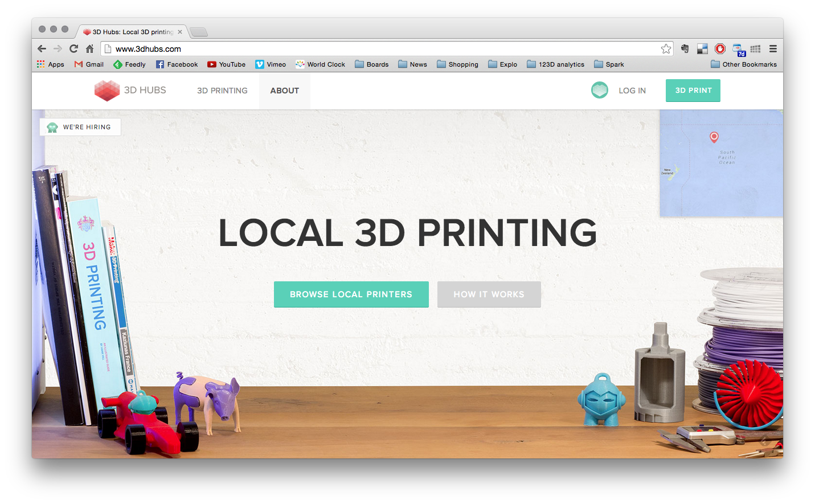Viewport: 815px width, 504px height.
Task: Open the Apps bookmark shortcut
Action: (50, 64)
